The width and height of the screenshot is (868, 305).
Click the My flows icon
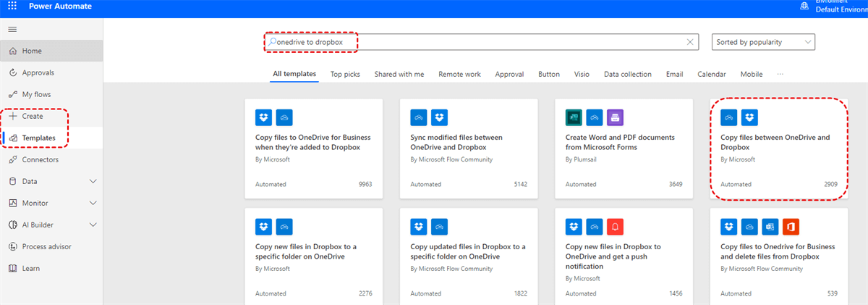click(x=12, y=94)
